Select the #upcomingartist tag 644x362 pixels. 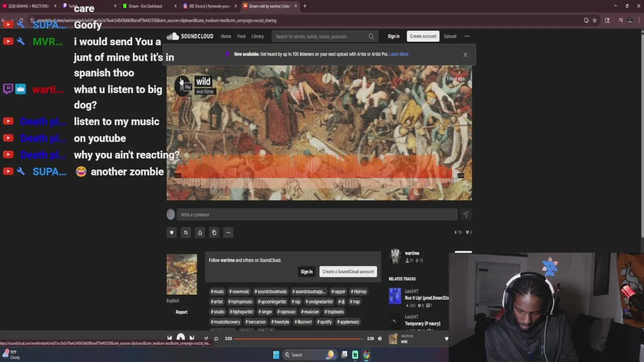(272, 302)
